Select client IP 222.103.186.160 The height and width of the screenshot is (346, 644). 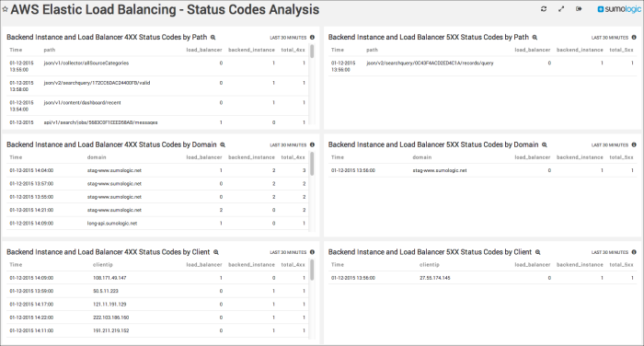(111, 317)
